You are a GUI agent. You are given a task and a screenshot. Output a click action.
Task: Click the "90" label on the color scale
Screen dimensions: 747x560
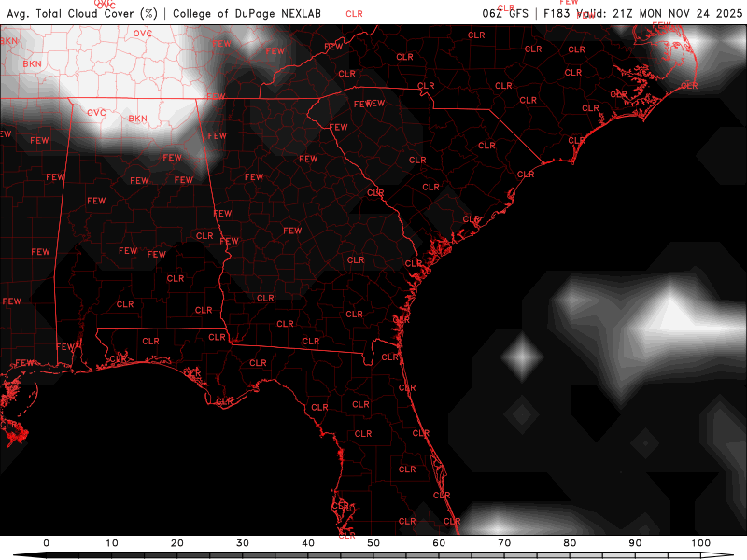coord(635,543)
